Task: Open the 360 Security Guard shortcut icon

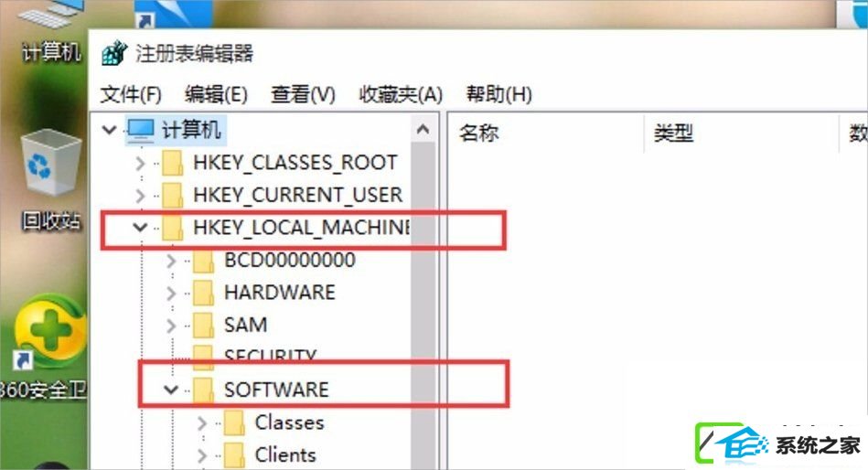Action: (x=49, y=332)
